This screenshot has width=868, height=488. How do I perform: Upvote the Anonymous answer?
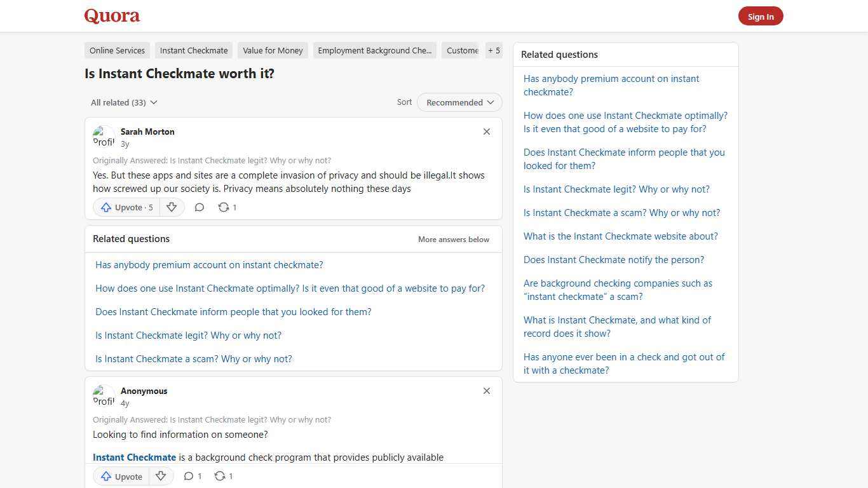[121, 476]
